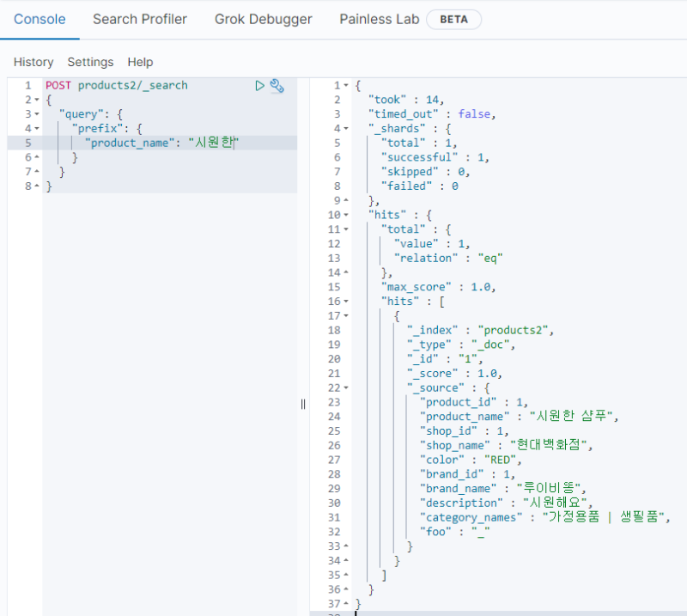Screen dimensions: 687x616
Task: Fold the request body at line 2
Action: 37,100
